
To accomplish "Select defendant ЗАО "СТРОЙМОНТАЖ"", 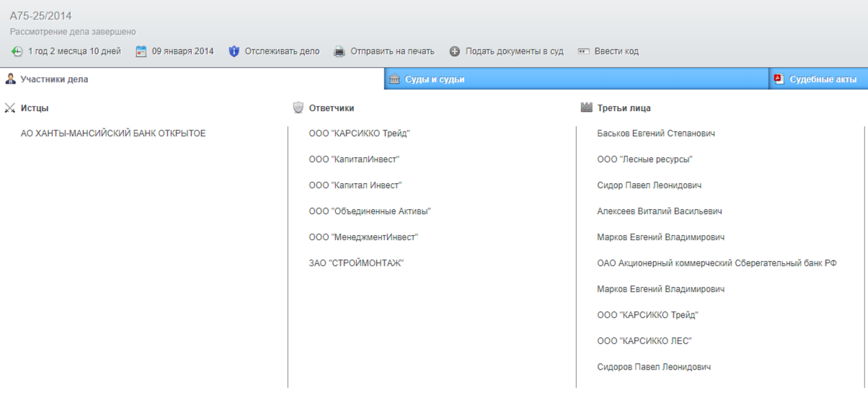I will coord(356,263).
